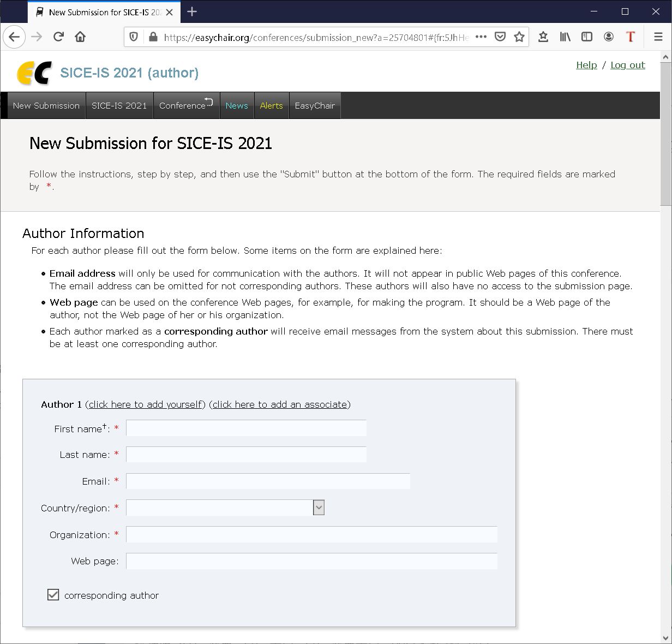The height and width of the screenshot is (644, 672).
Task: Toggle the browser sidebar
Action: pyautogui.click(x=587, y=37)
